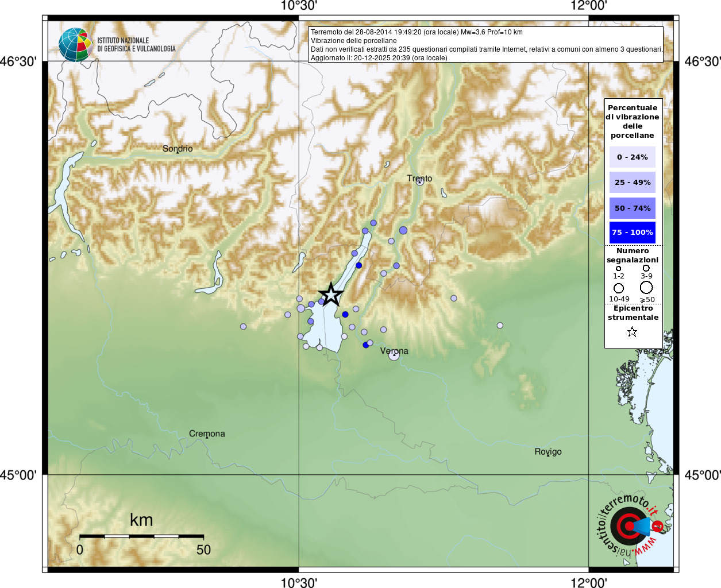The width and height of the screenshot is (721, 588).
Task: Click the bottom 10°30' longitude label
Action: click(299, 582)
